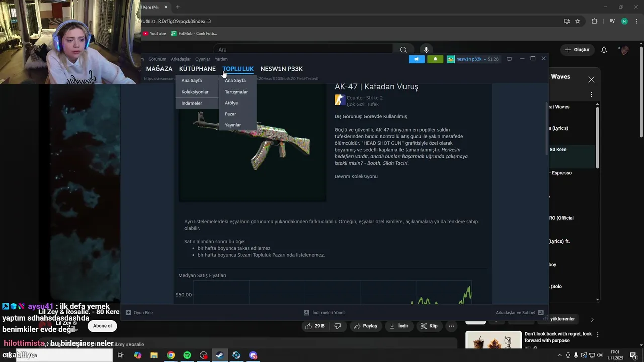Select Koleksiyonlar in library submenu
Viewport: 644px width, 362px height.
tap(195, 92)
